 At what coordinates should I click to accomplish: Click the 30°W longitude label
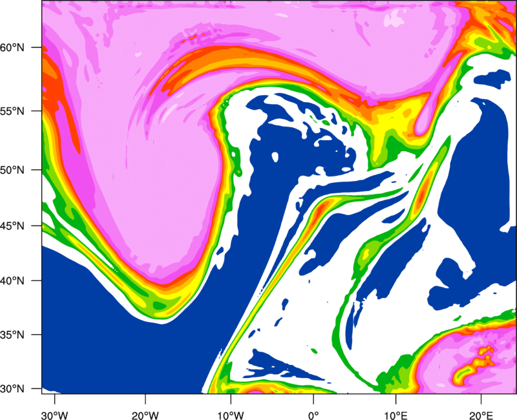(54, 415)
